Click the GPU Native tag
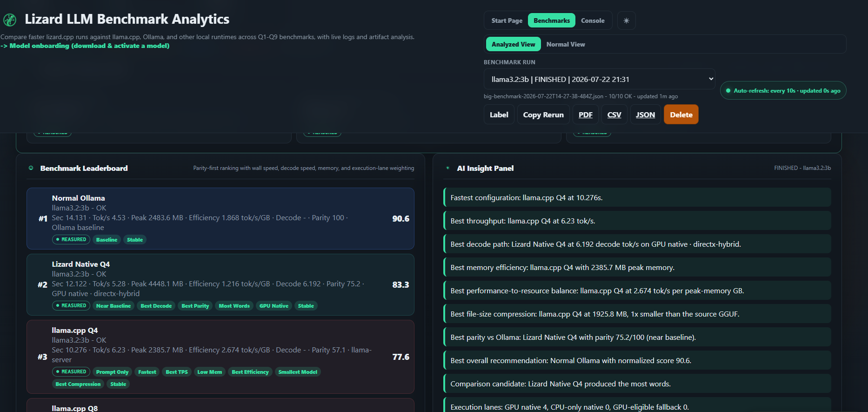The image size is (868, 412). click(274, 306)
